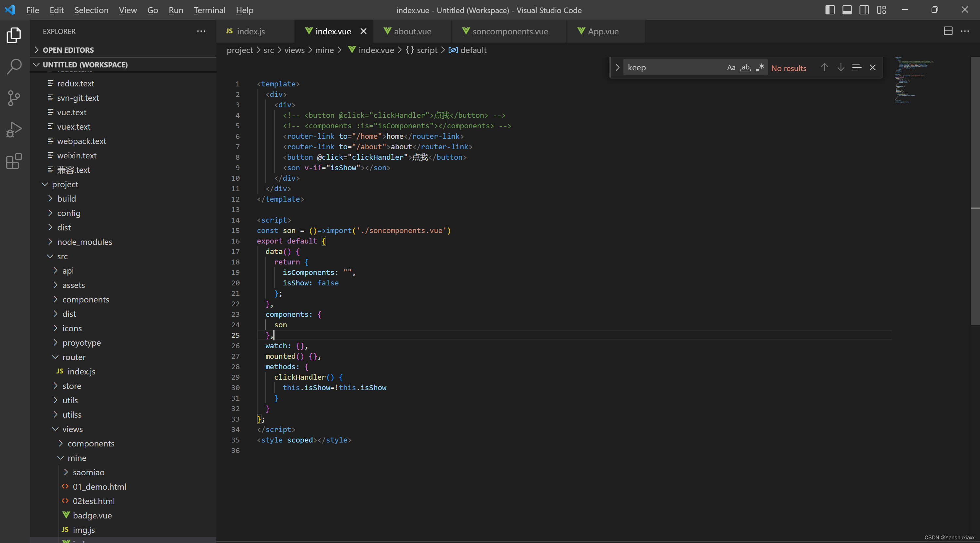Click views in the breadcrumb path
Screen dimensions: 980x543
(294, 50)
